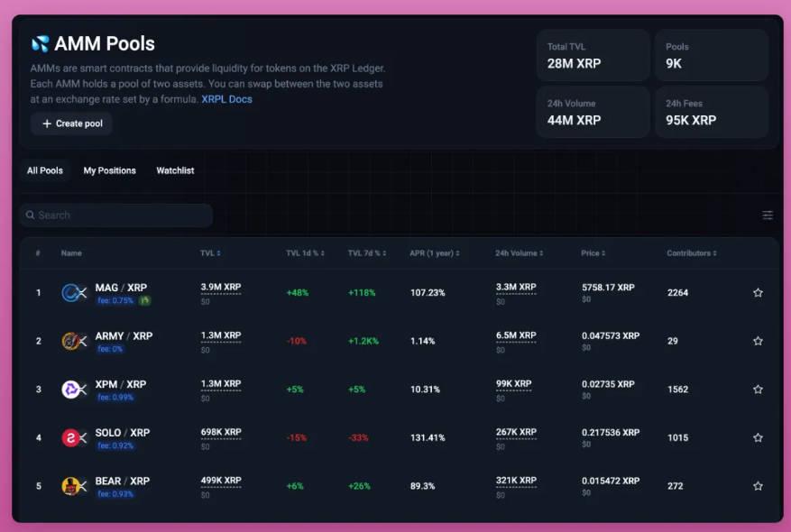Click the MAG/XRP pool token icon
Image resolution: width=791 pixels, height=532 pixels.
[x=71, y=292]
